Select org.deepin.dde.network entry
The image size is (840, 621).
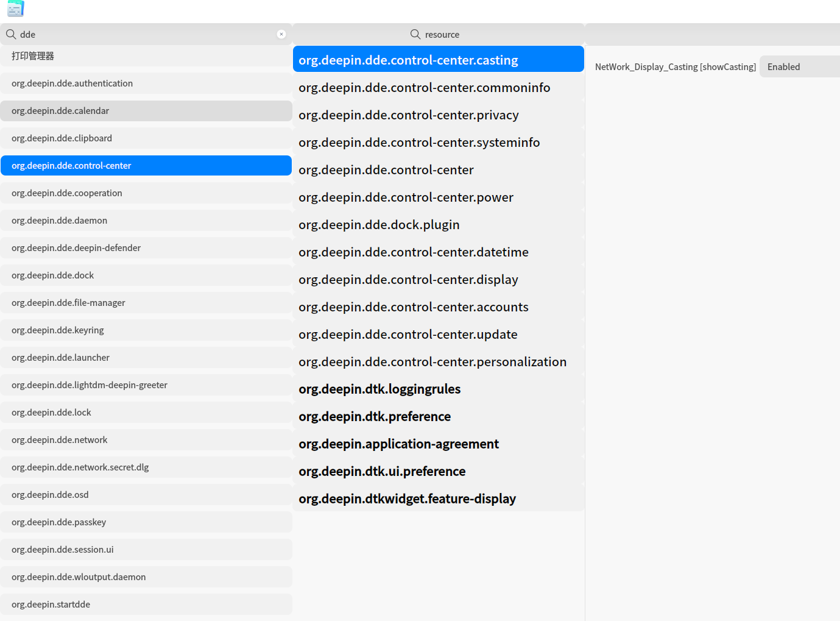146,440
